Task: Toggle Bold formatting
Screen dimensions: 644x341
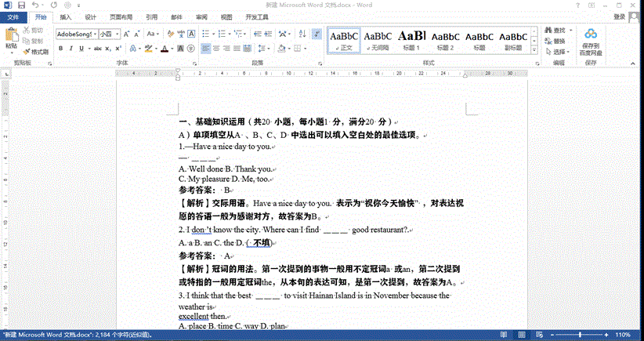Action: (60, 49)
